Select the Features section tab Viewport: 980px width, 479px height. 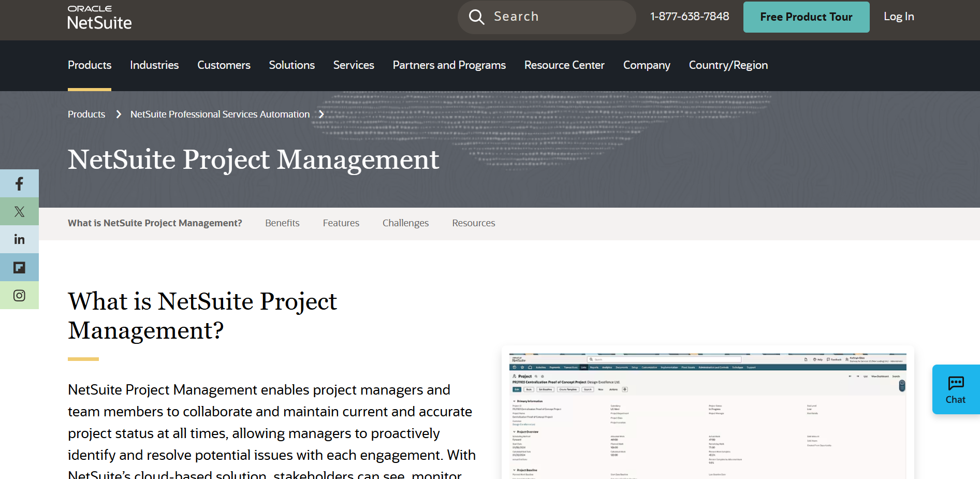click(341, 223)
